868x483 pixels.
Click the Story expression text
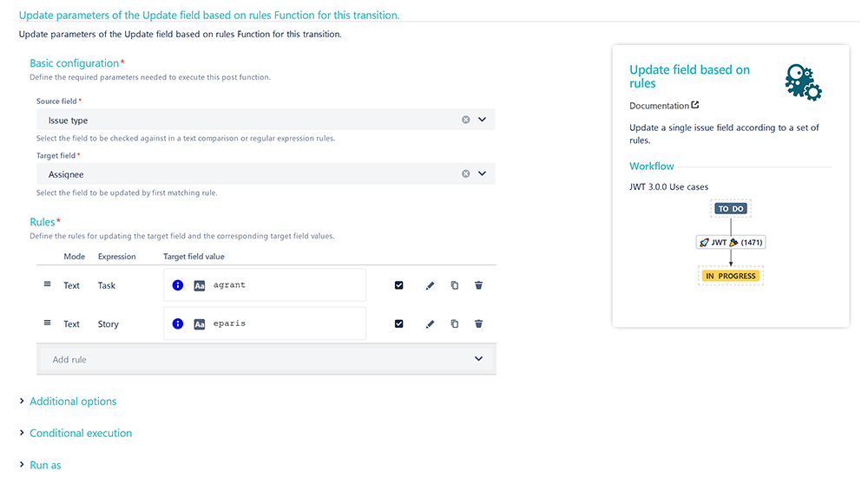(x=108, y=324)
